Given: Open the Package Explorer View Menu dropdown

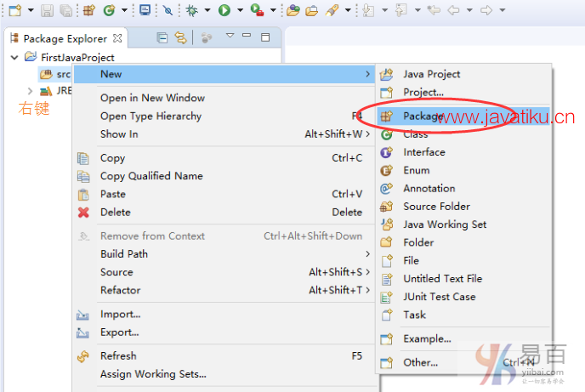Looking at the screenshot, I should point(229,37).
